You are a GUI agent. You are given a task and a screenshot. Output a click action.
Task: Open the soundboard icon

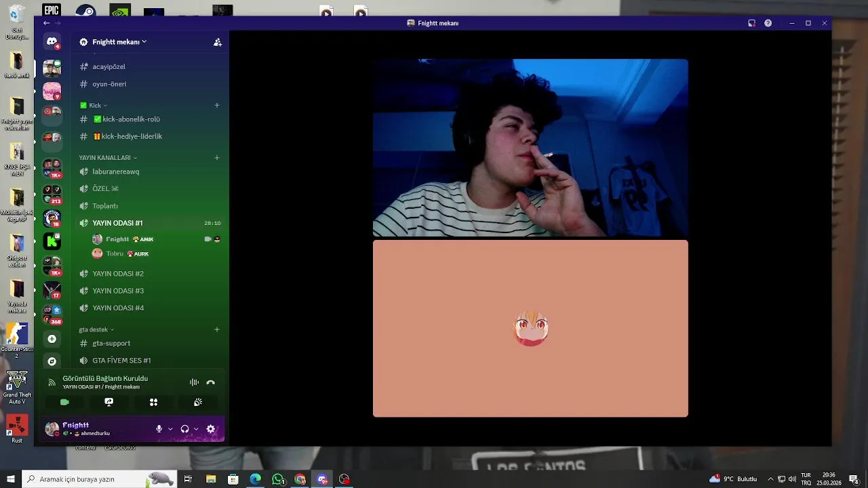coord(198,402)
